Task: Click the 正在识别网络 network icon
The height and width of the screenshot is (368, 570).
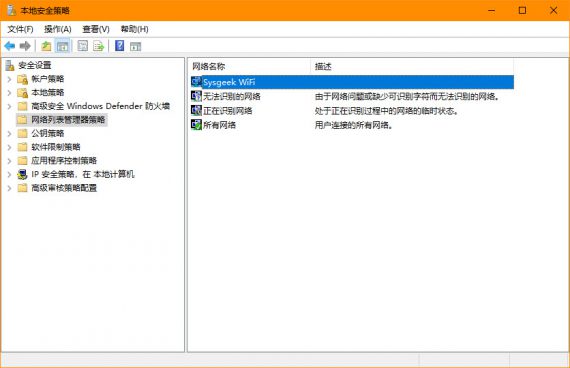Action: pos(196,110)
